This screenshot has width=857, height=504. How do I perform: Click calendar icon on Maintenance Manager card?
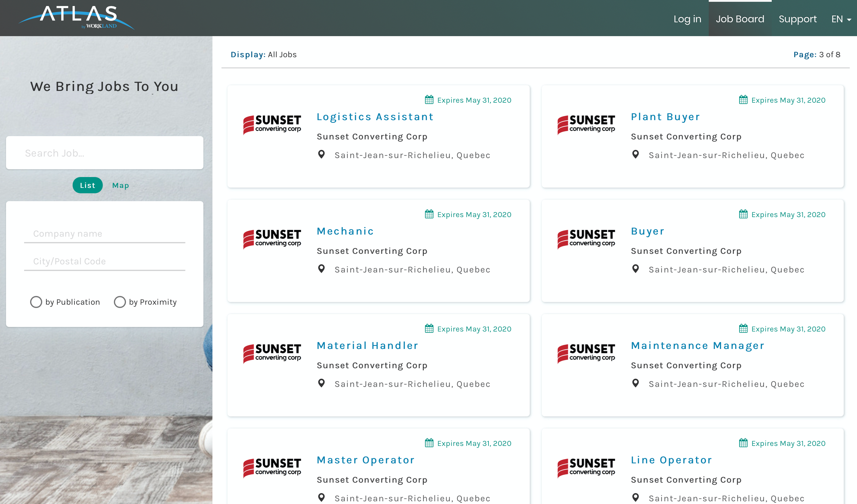tap(743, 329)
